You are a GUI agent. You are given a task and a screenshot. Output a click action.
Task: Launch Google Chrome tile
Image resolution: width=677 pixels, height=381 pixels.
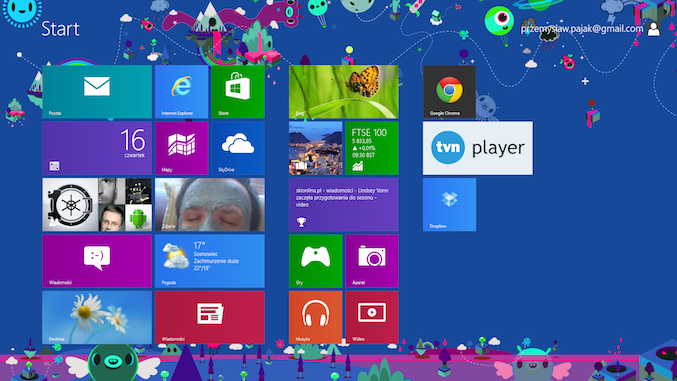(x=449, y=92)
